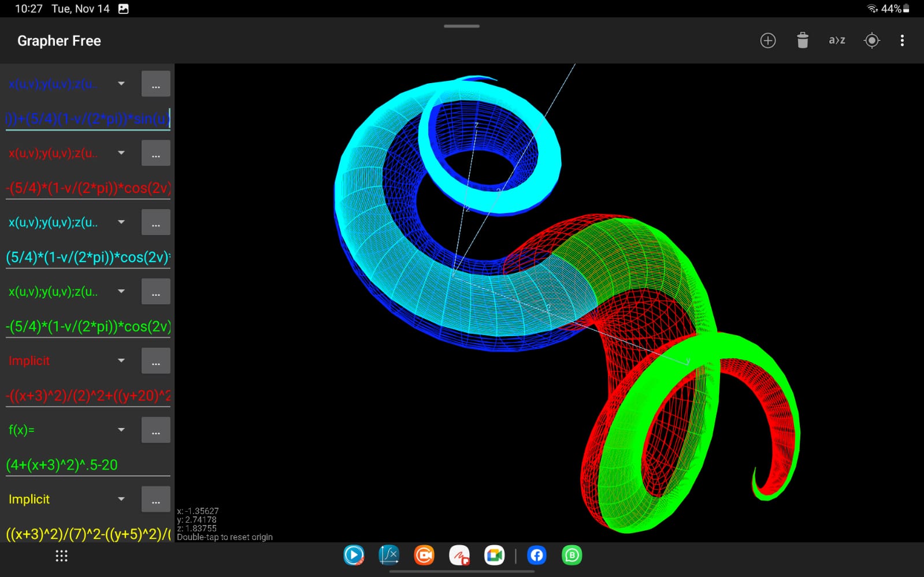
Task: Edit the yellow implicit equation field
Action: [x=88, y=534]
